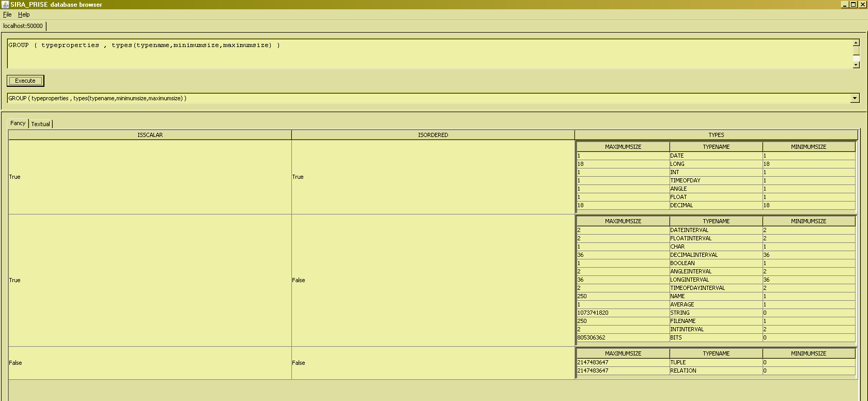Select the STRING typename cell
The width and height of the screenshot is (868, 401).
click(x=716, y=313)
